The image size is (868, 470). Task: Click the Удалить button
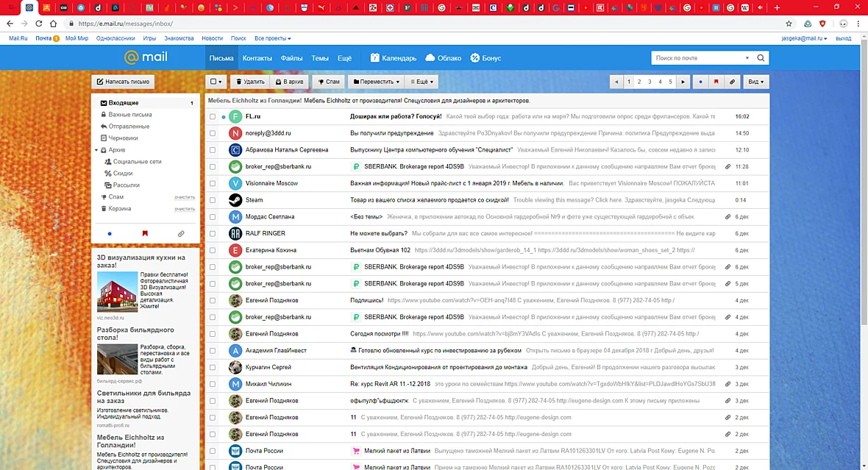(x=249, y=82)
